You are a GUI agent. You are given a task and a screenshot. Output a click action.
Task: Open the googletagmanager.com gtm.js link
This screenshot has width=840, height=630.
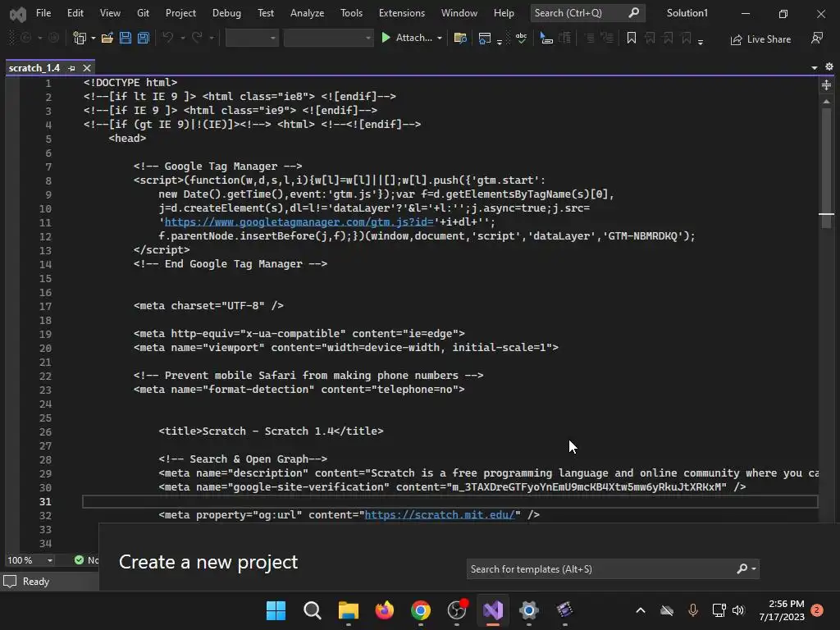coord(299,221)
